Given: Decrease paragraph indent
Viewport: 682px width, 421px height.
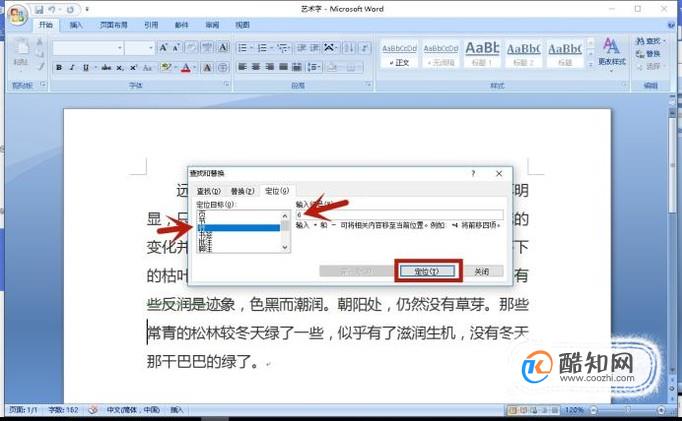Looking at the screenshot, I should pyautogui.click(x=301, y=47).
